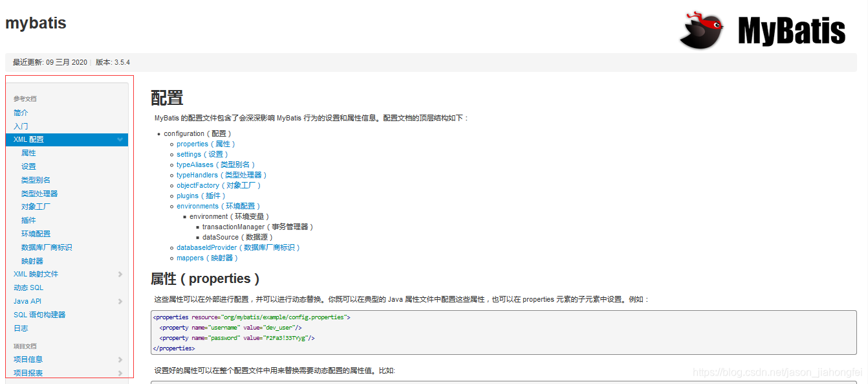
Task: Open the 简介 page from sidebar
Action: (21, 112)
